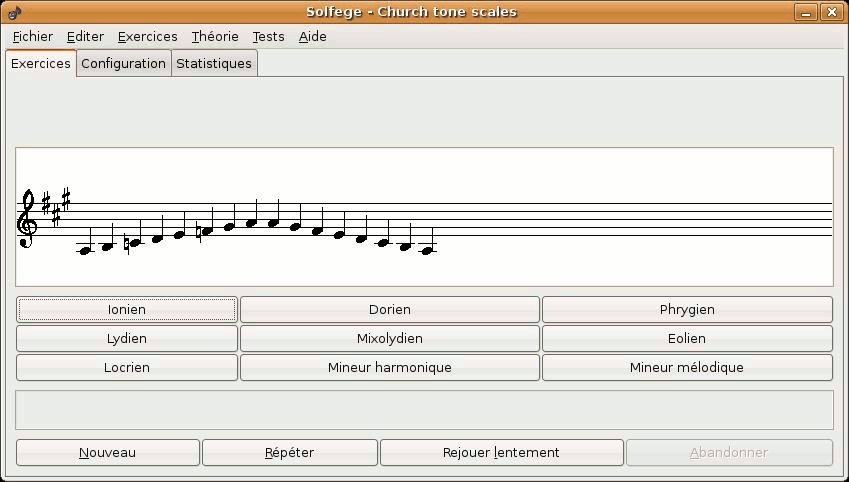Switch to the Exercices tab
The image size is (849, 482).
(41, 63)
